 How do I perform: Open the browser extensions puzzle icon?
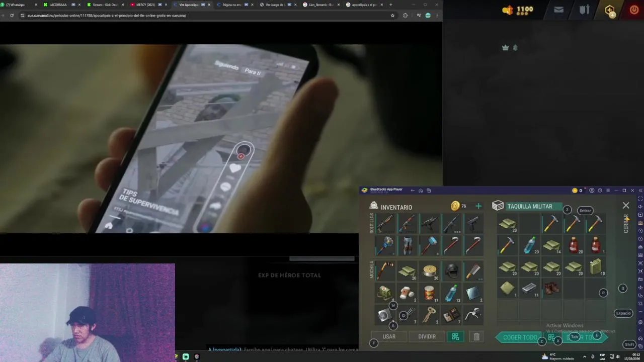pyautogui.click(x=405, y=16)
